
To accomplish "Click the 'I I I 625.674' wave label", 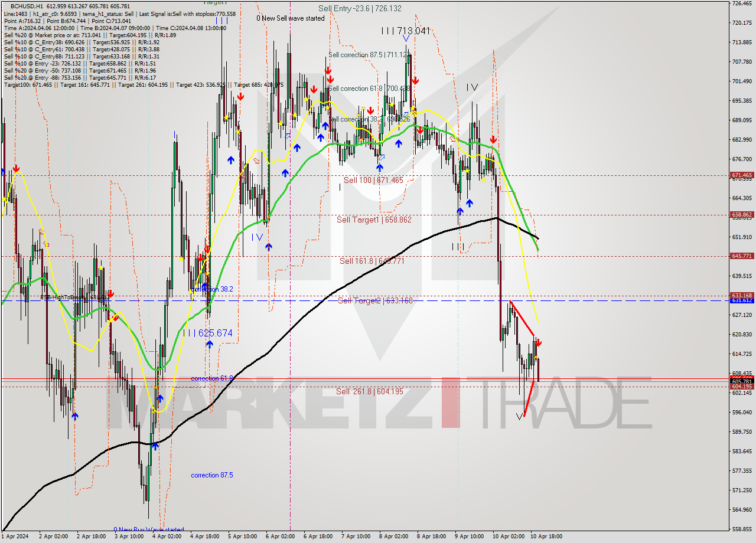I will tap(207, 333).
